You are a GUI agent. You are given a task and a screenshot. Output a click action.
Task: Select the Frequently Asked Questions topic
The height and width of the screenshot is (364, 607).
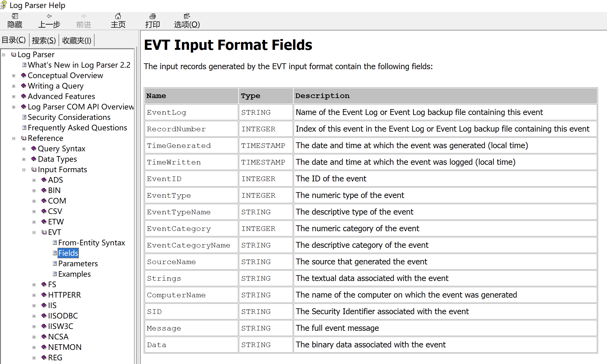pos(77,128)
